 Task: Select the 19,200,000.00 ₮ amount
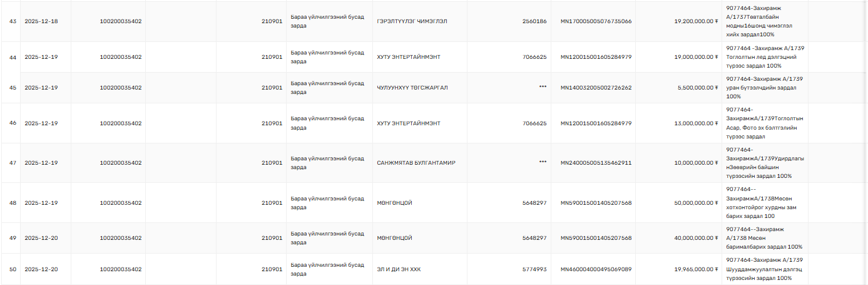point(696,21)
